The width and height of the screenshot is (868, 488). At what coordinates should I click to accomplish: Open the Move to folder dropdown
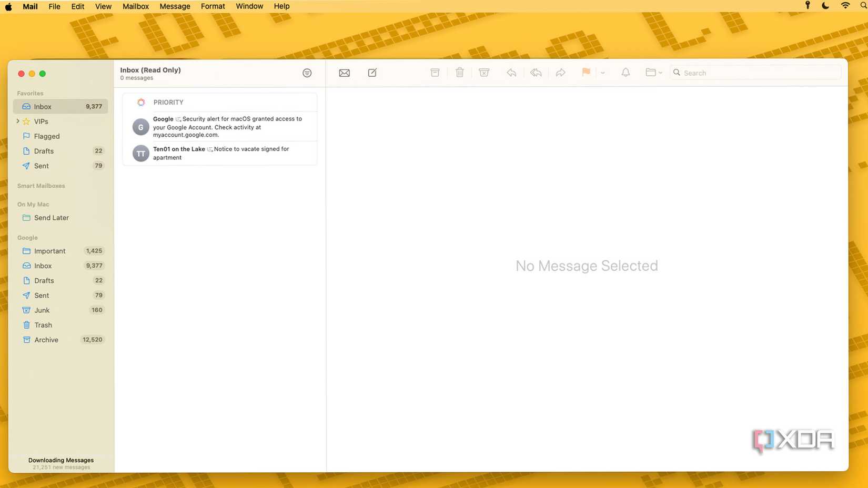tap(654, 73)
